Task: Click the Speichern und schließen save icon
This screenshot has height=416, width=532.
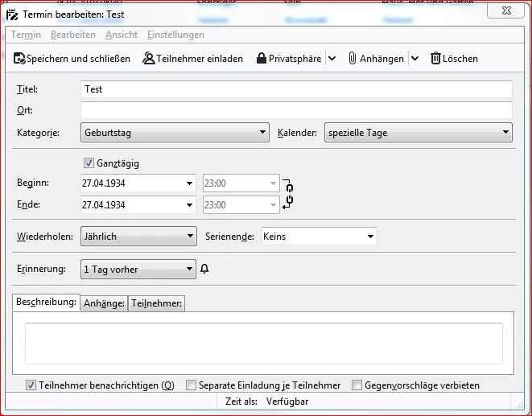Action: [x=19, y=59]
